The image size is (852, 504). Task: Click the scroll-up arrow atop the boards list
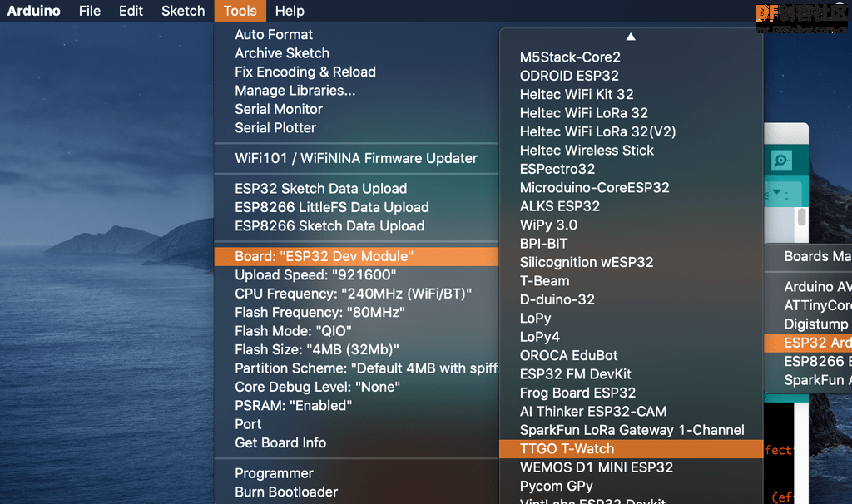[631, 37]
